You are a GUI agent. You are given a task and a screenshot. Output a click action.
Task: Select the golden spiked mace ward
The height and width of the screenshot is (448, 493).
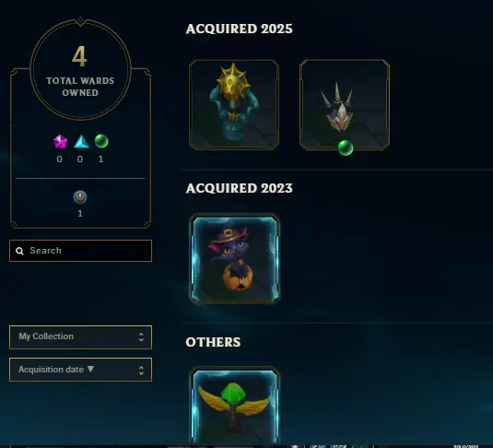pyautogui.click(x=234, y=105)
